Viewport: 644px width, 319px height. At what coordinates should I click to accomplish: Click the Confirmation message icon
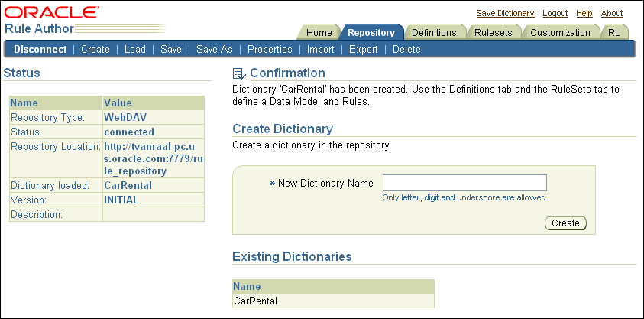pyautogui.click(x=238, y=73)
